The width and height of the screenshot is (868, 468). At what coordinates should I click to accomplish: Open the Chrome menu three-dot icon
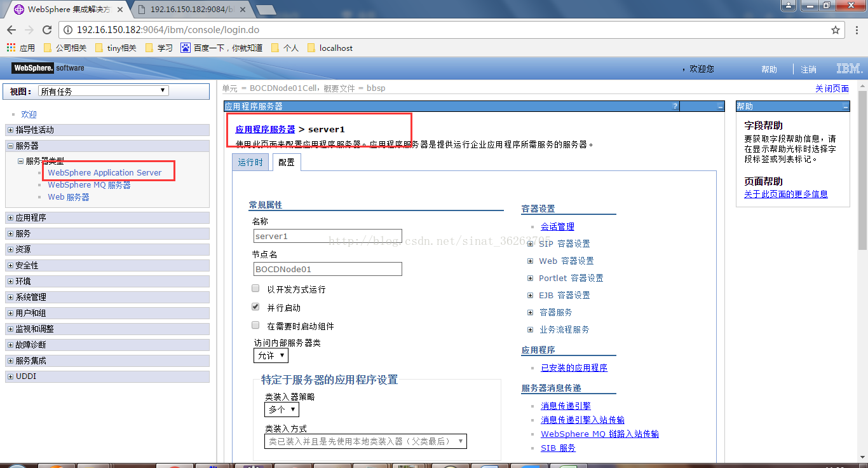pos(856,30)
